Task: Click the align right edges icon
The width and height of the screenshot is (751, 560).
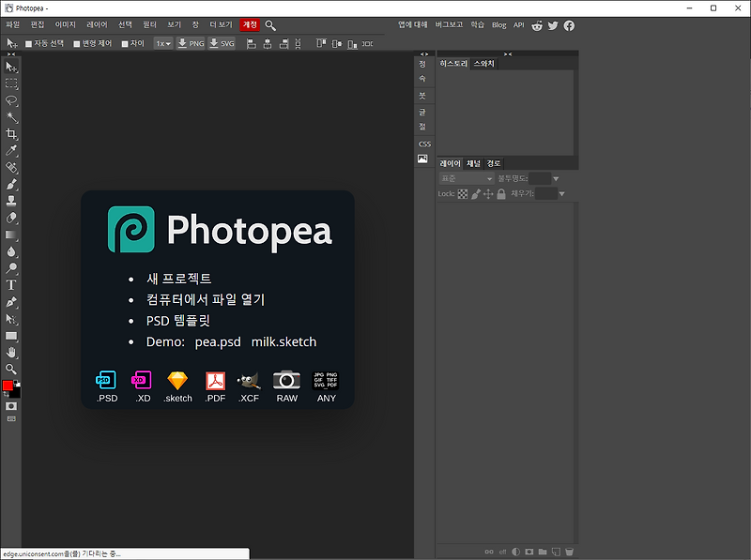Action: tap(284, 43)
